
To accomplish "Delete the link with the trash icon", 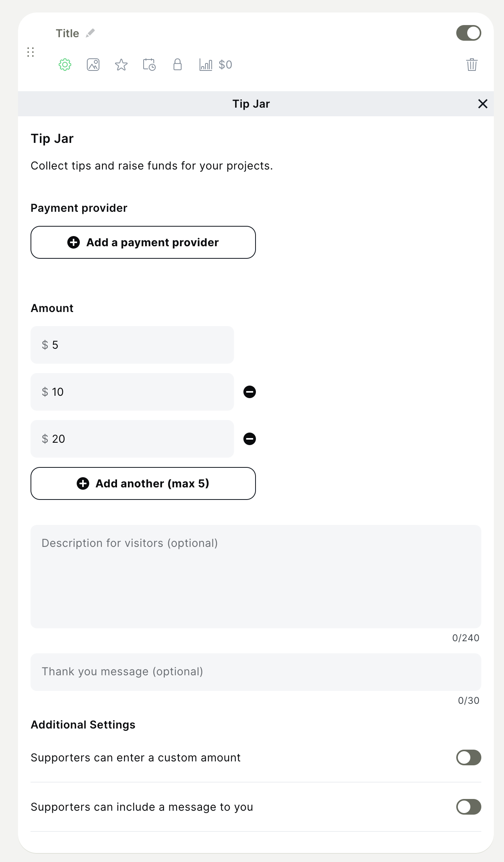I will [x=472, y=65].
